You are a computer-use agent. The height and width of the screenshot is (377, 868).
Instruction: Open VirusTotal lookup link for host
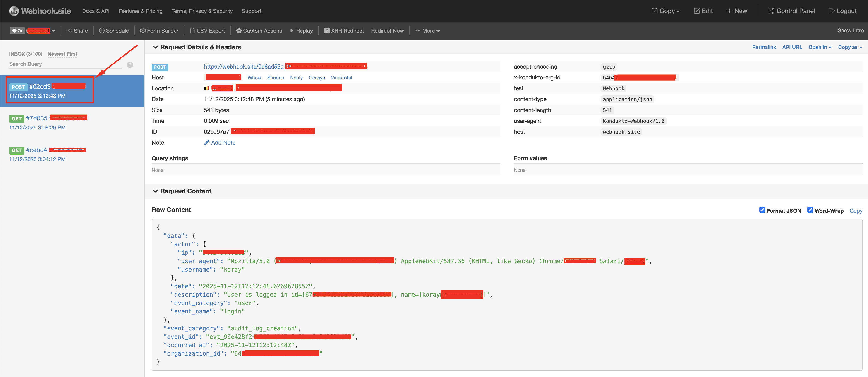341,78
